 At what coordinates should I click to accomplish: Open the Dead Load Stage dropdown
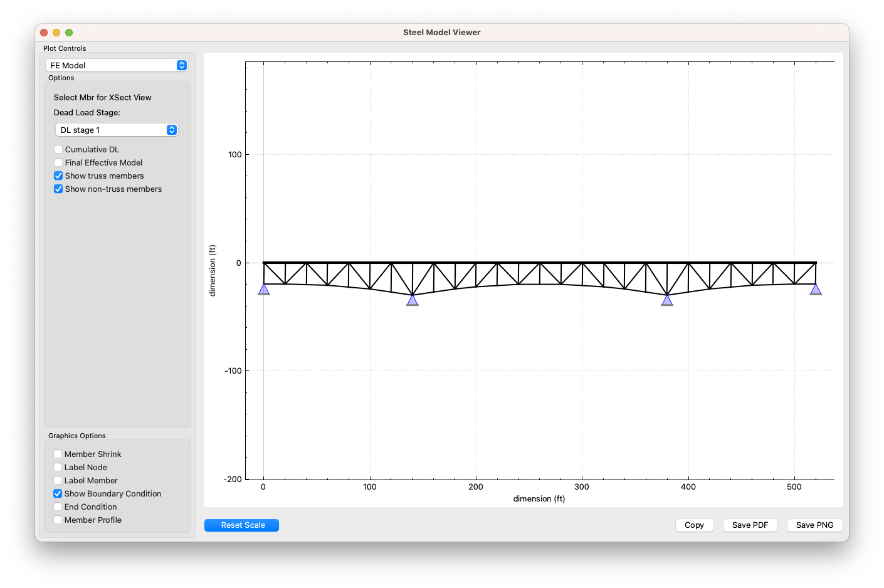pos(116,130)
